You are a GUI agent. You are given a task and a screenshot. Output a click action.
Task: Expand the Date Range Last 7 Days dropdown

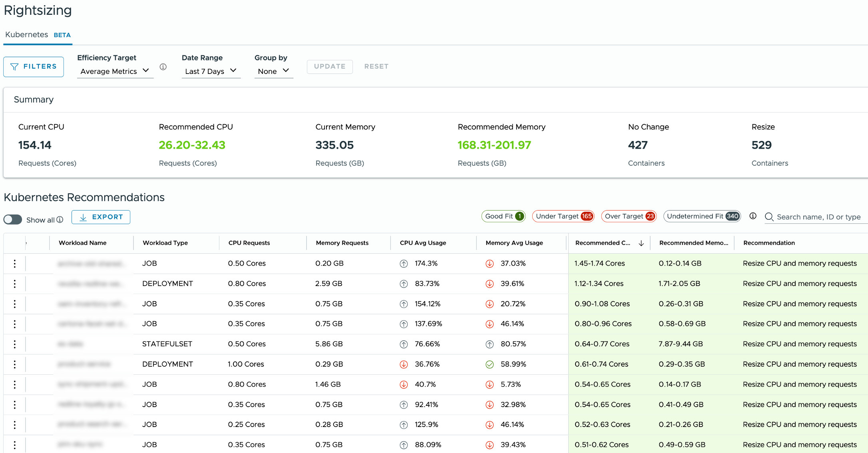[x=211, y=71]
